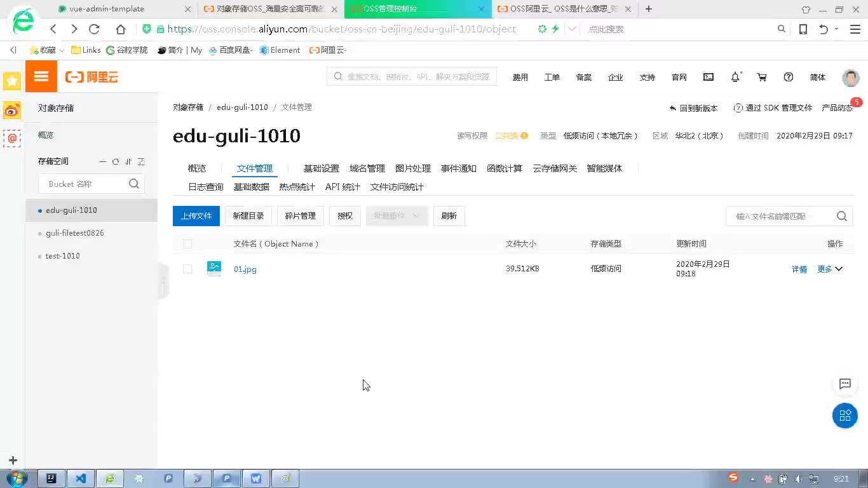This screenshot has height=488, width=868.
Task: Open the 批量操作 dropdown
Action: (x=397, y=216)
